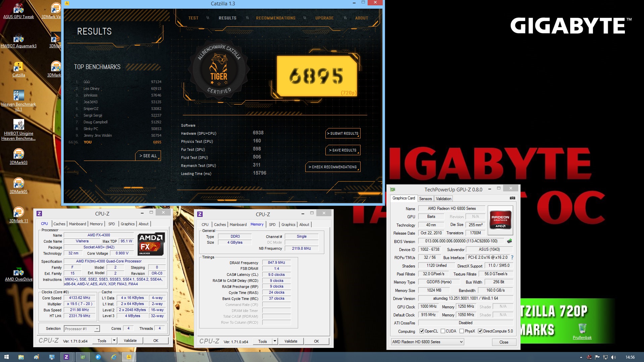Open the 3DMark05 desktop shortcut
This screenshot has width=644, height=362.
click(18, 186)
